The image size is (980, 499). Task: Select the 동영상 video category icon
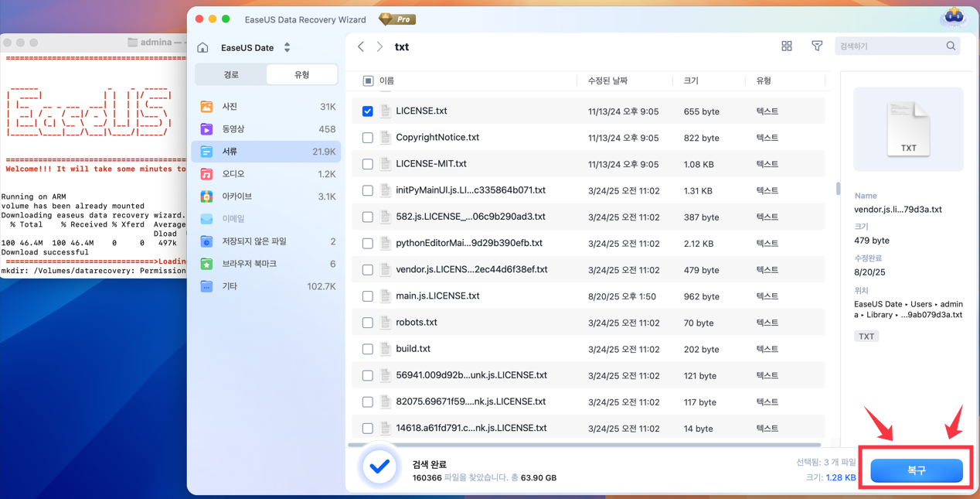tap(206, 129)
